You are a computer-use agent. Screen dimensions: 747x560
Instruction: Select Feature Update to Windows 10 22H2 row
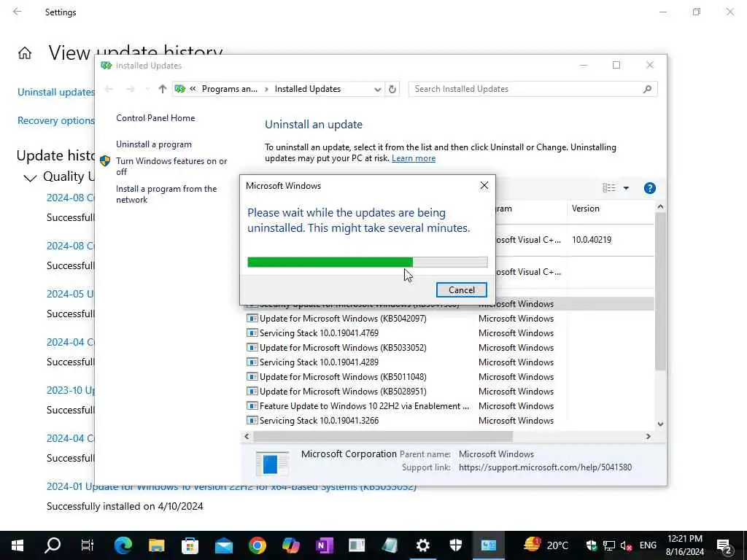pos(365,405)
